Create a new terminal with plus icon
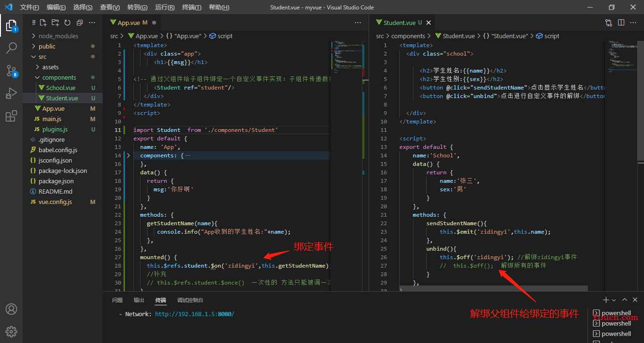 [606, 300]
